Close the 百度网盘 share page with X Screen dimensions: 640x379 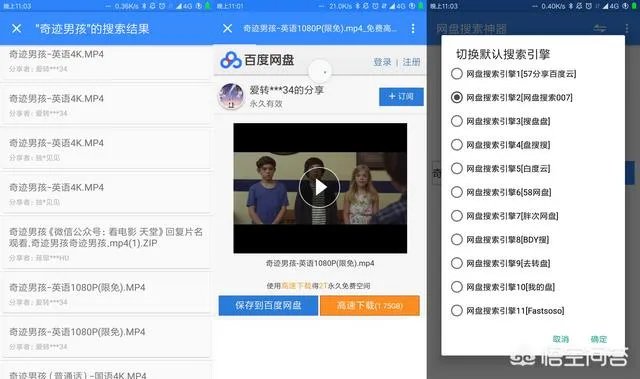pyautogui.click(x=227, y=28)
